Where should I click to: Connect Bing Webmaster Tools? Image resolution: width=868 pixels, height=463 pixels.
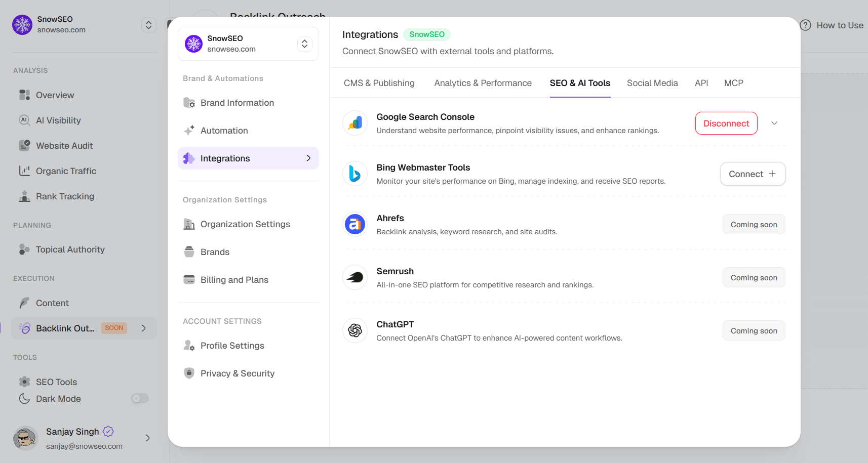[x=753, y=174]
